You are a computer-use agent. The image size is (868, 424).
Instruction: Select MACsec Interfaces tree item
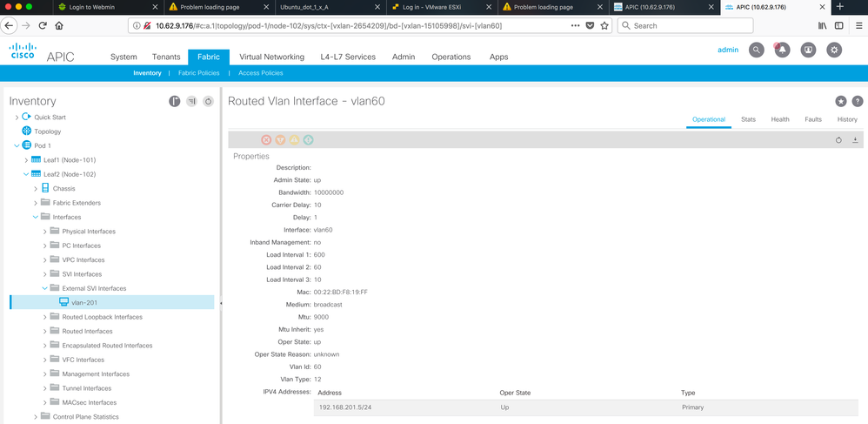coord(89,403)
